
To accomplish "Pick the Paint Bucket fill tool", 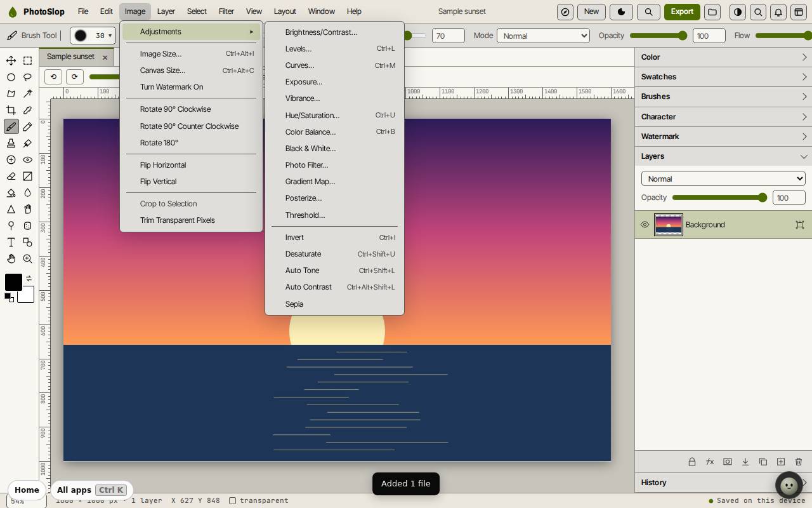I will click(11, 192).
